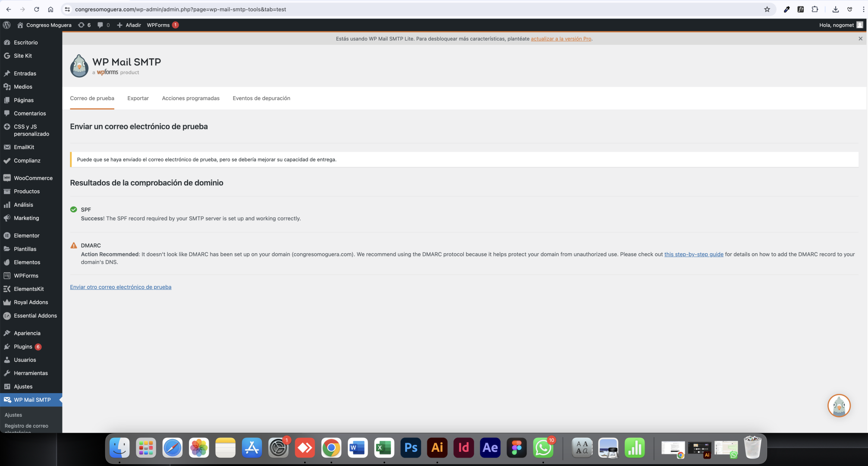Open the Añadir new content menu

coord(129,25)
